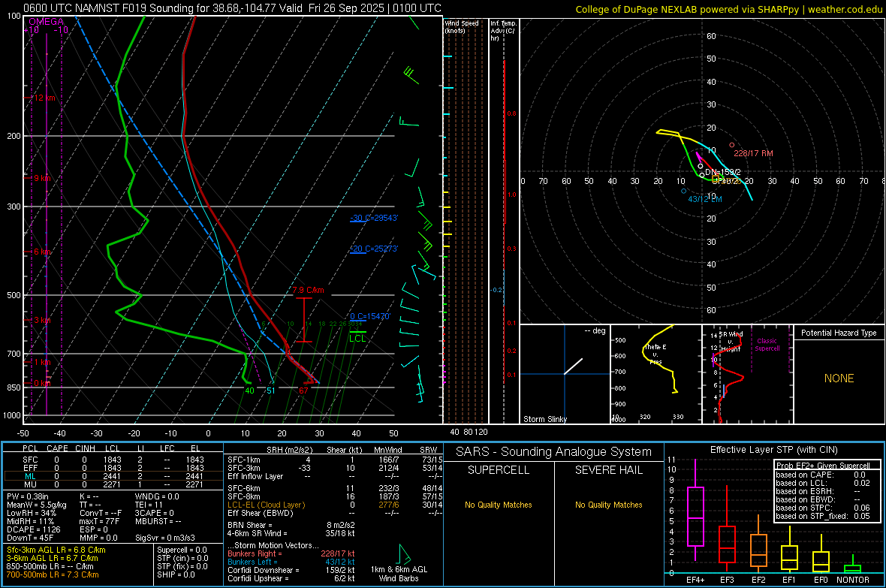Click the 'SFC' parcel row label
The image size is (886, 588).
(x=30, y=460)
